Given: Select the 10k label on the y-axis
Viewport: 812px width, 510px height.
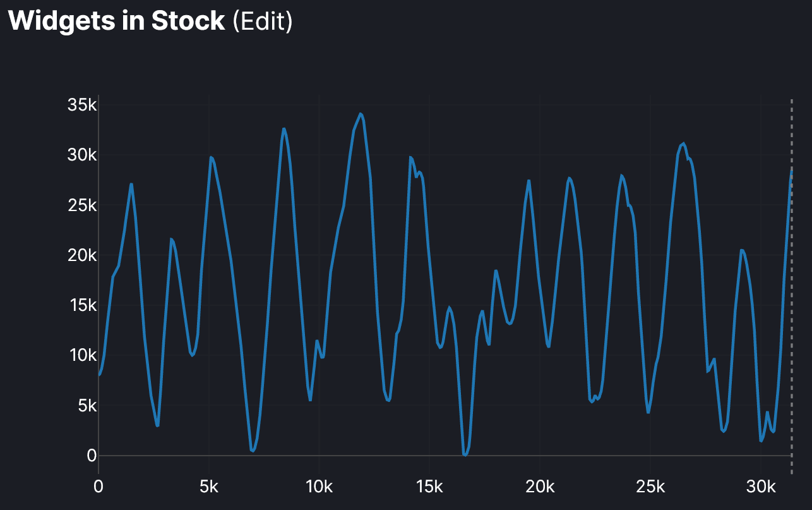Looking at the screenshot, I should pyautogui.click(x=81, y=355).
